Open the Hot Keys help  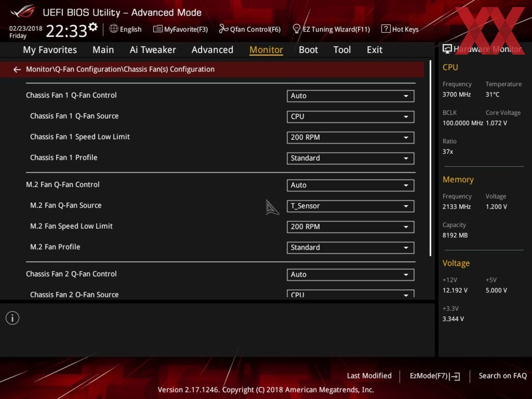click(x=400, y=29)
